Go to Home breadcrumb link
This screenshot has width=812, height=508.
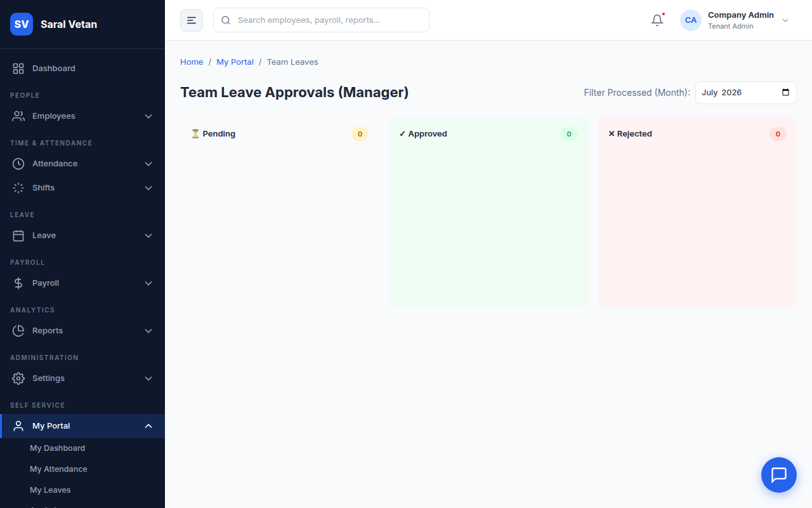[x=192, y=62]
